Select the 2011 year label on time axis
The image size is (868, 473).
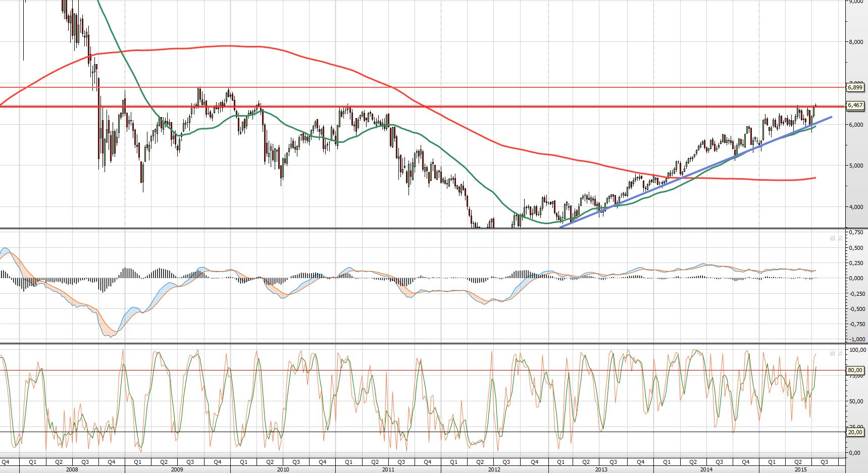(x=388, y=469)
